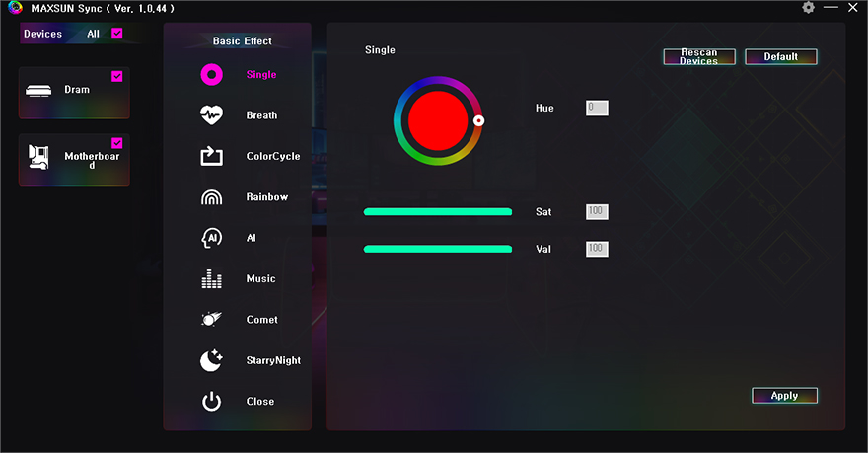Close the MAXSUN Sync window

point(853,7)
